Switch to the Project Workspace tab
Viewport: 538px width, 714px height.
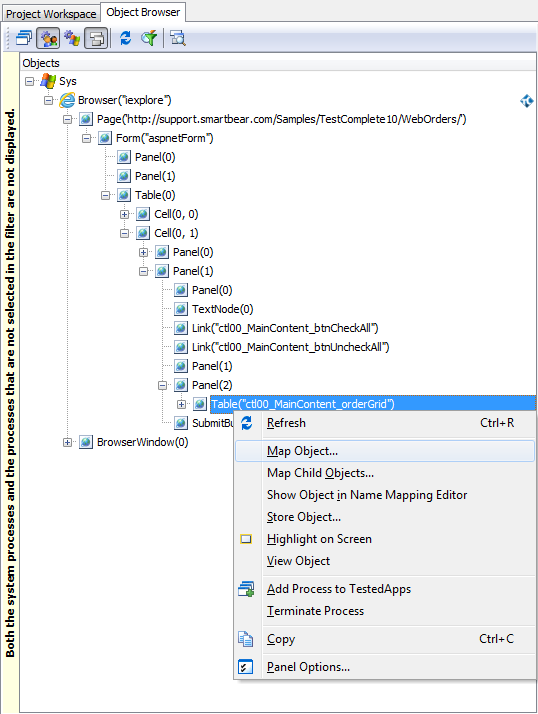(x=51, y=14)
